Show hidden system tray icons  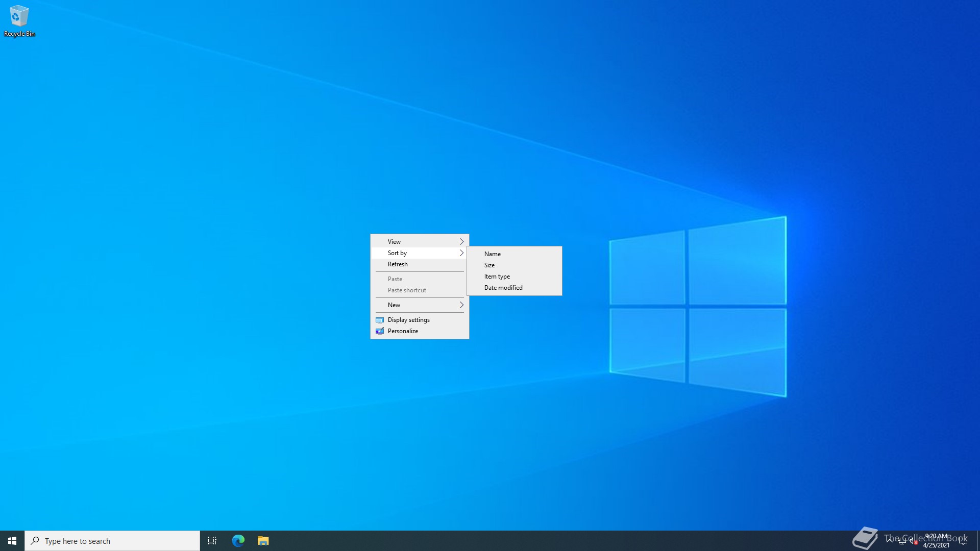890,541
